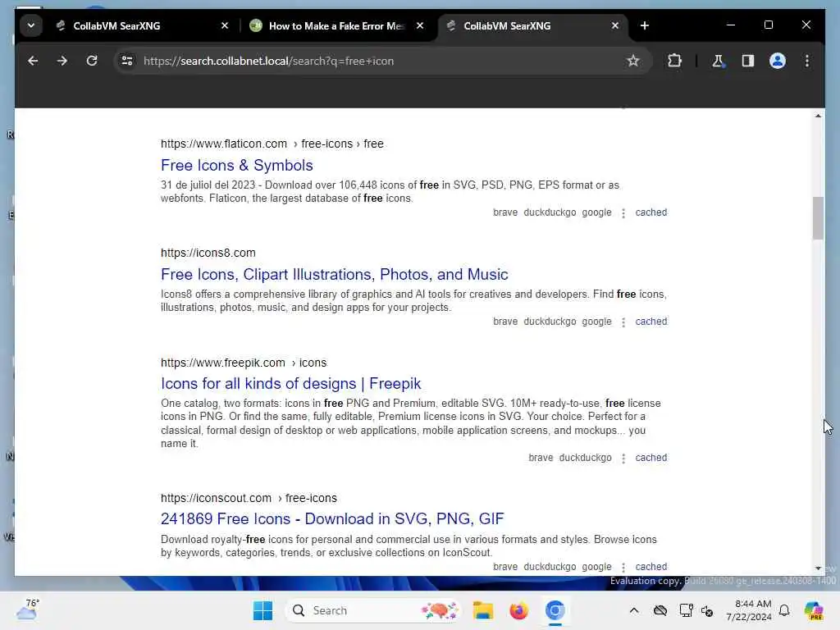Image resolution: width=840 pixels, height=630 pixels.
Task: Click the taskbar Search box
Action: coord(374,610)
